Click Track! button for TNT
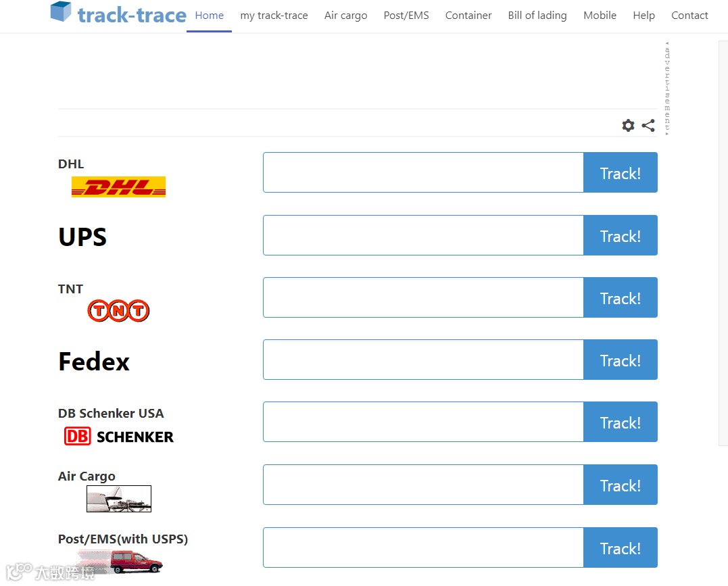 click(621, 297)
